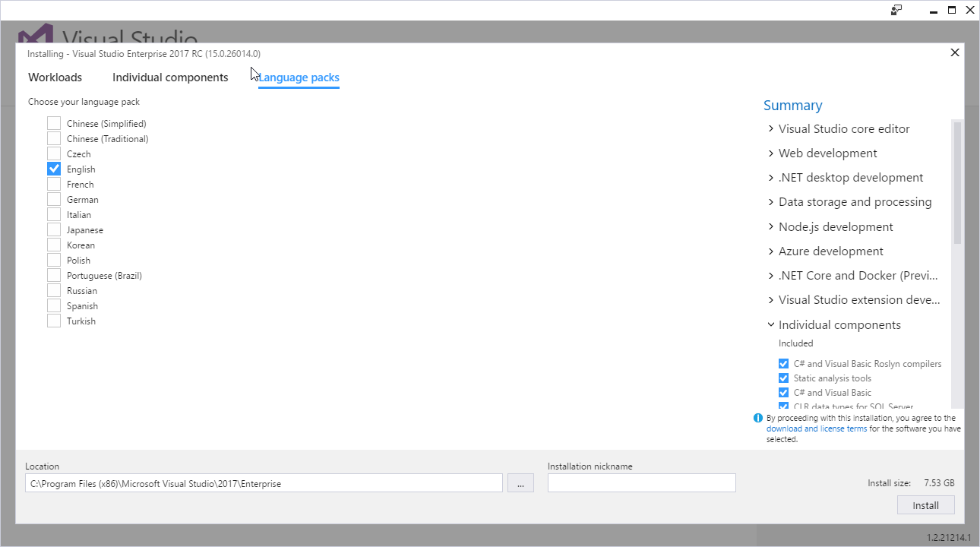980x547 pixels.
Task: Uncheck Static analysis tools component
Action: (783, 378)
